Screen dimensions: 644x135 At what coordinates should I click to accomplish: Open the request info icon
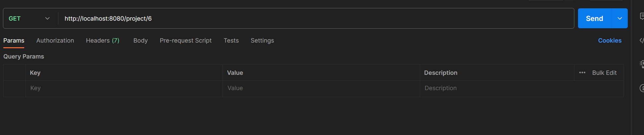coord(642,88)
